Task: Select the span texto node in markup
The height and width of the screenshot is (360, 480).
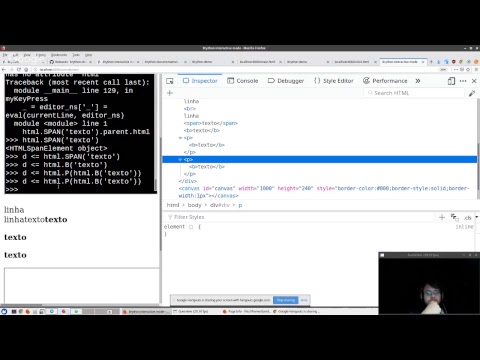Action: pyautogui.click(x=211, y=123)
